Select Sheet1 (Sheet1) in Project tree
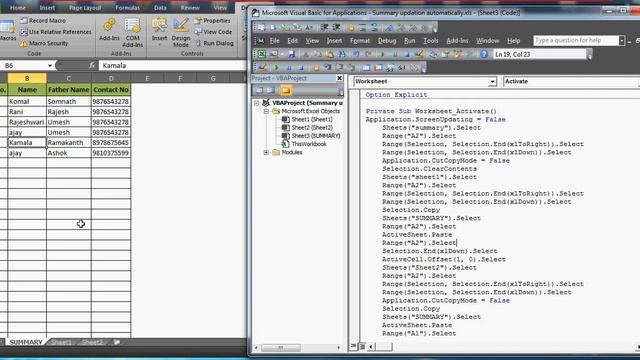 pyautogui.click(x=307, y=119)
